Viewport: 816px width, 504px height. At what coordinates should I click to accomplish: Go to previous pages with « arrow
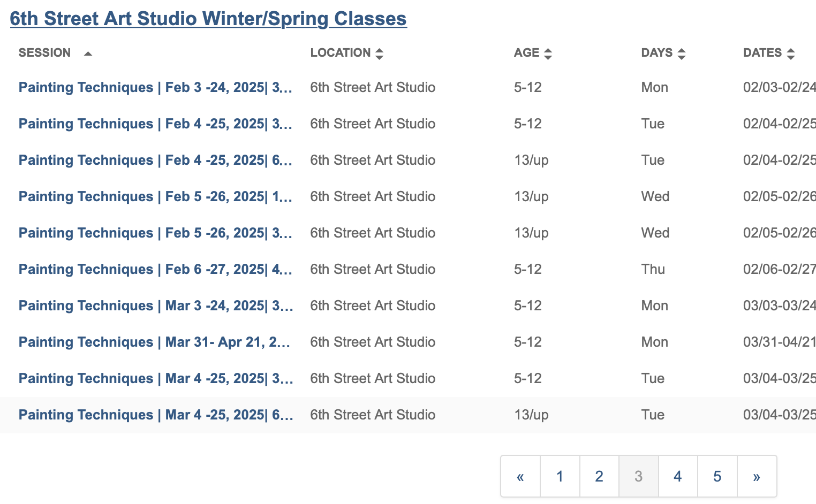(x=520, y=476)
